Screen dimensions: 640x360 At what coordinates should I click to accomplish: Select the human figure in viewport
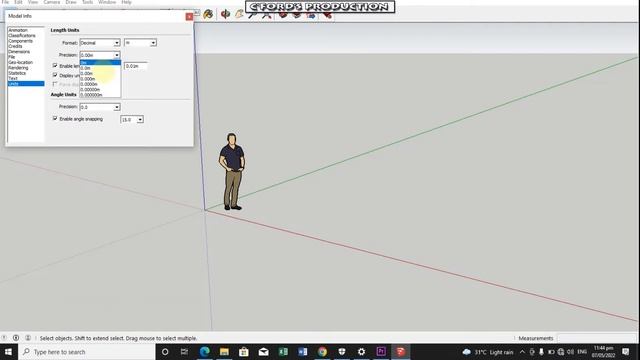point(232,171)
